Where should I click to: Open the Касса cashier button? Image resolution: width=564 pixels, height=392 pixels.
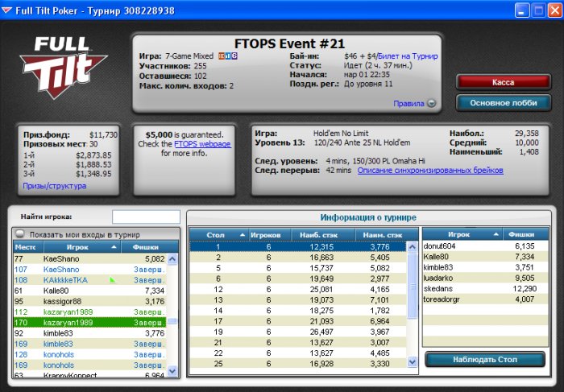[x=504, y=82]
